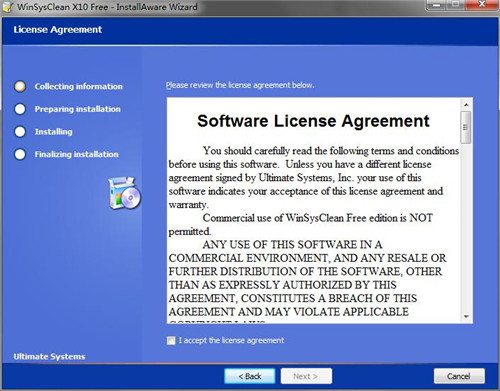The width and height of the screenshot is (500, 391).
Task: Close the InstallAware Wizard window
Action: pos(482,5)
